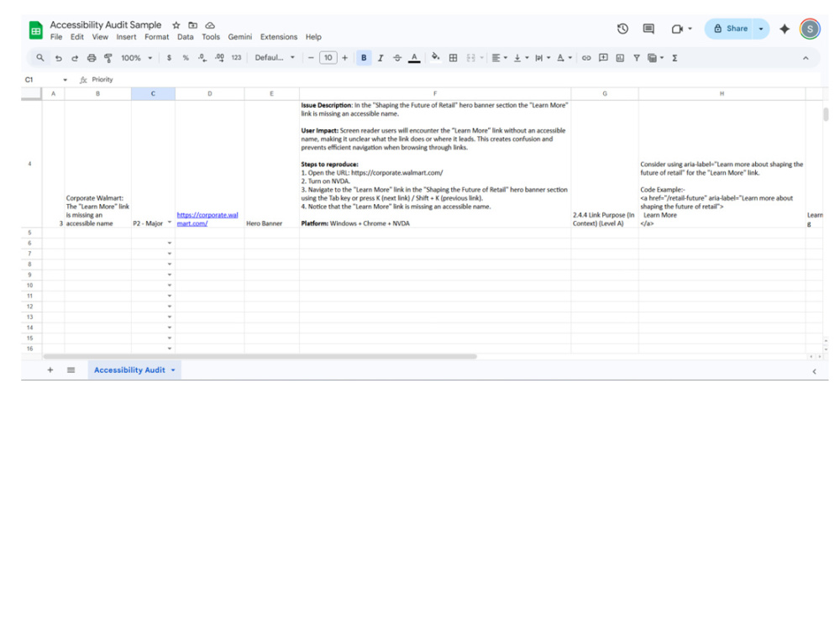
Task: Open version history clock icon
Action: (622, 29)
